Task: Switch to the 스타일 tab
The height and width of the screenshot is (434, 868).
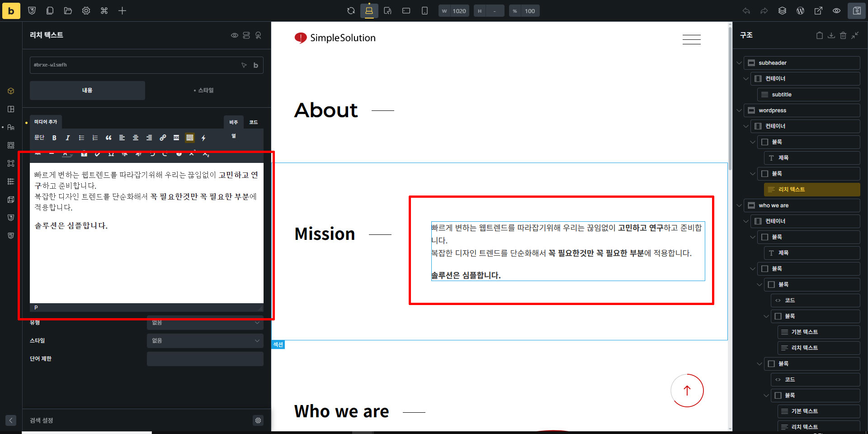Action: point(204,91)
